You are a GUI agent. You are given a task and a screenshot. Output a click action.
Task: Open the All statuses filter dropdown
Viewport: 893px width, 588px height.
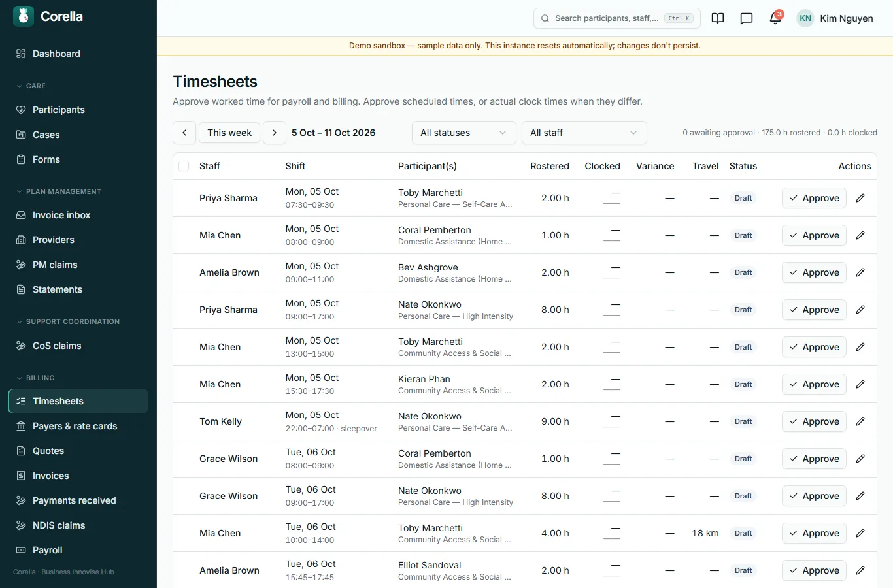[464, 133]
